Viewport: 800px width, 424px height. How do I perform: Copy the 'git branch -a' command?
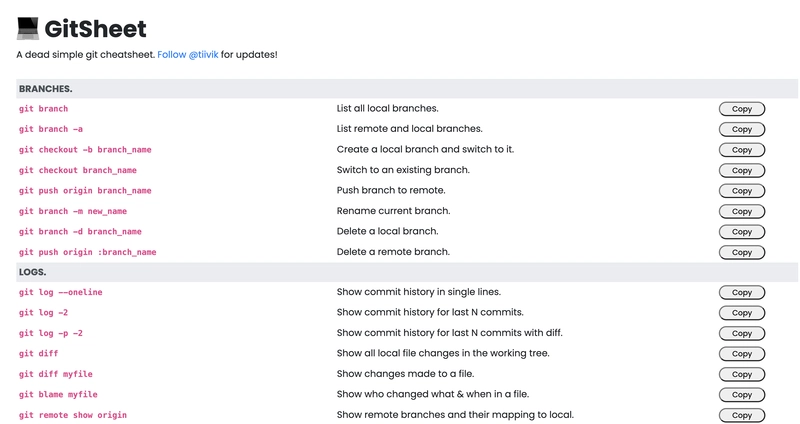coord(742,129)
